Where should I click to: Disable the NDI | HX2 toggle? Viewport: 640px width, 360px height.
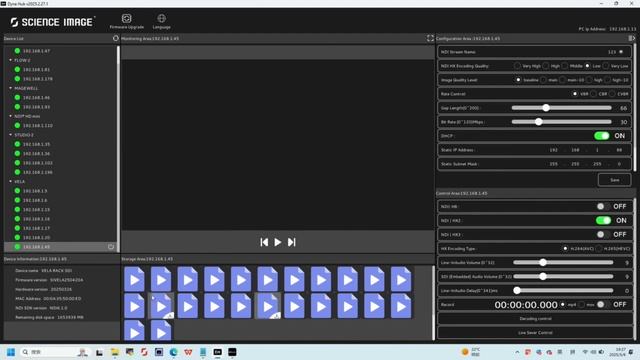pos(603,220)
